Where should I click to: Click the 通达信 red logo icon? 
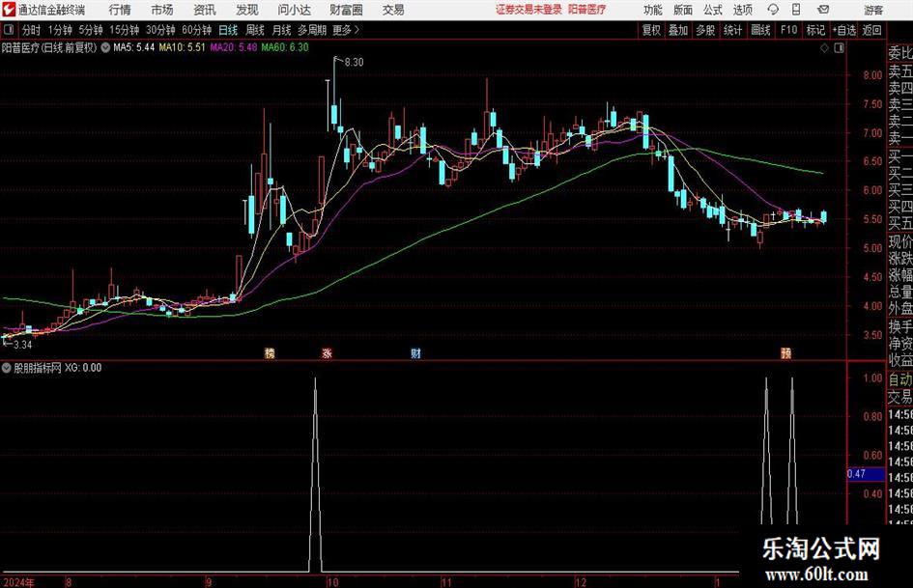coord(8,9)
